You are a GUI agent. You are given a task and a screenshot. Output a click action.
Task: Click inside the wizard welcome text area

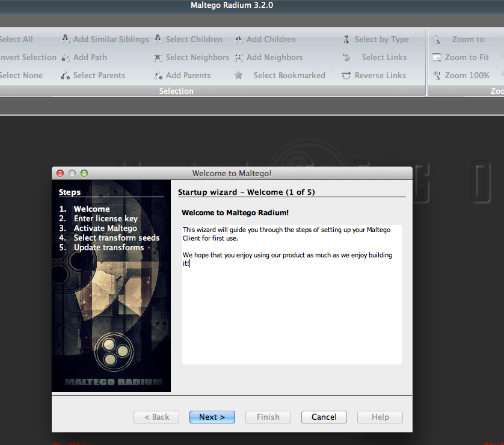[x=292, y=295]
